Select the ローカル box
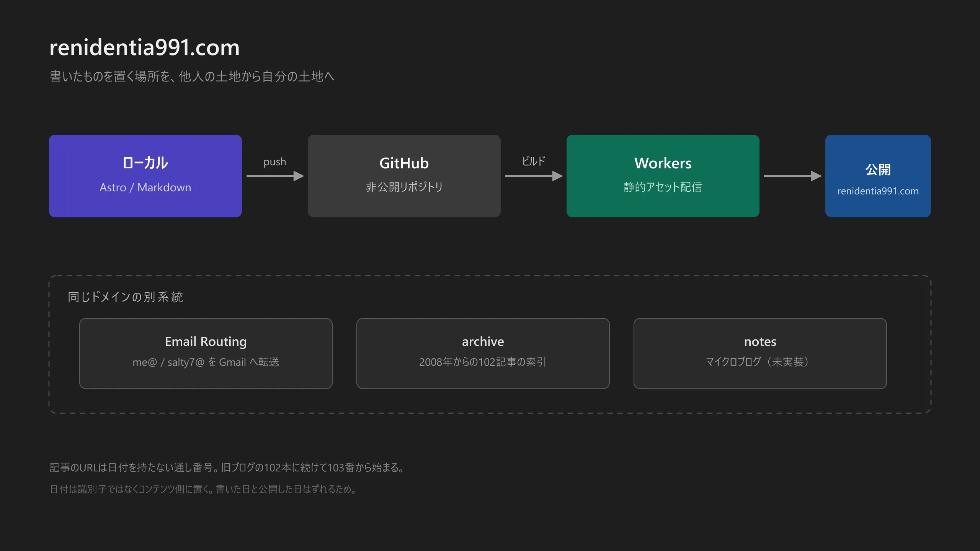 [145, 176]
